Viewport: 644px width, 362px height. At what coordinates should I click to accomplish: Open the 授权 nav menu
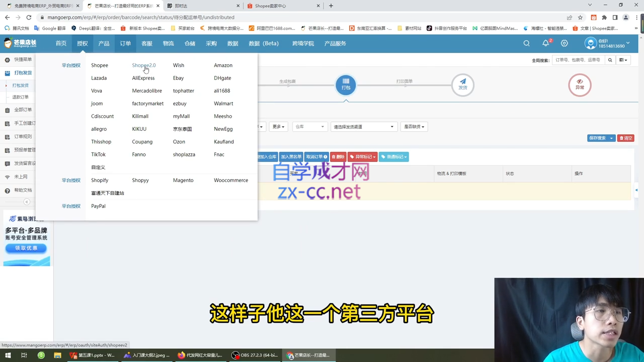83,43
